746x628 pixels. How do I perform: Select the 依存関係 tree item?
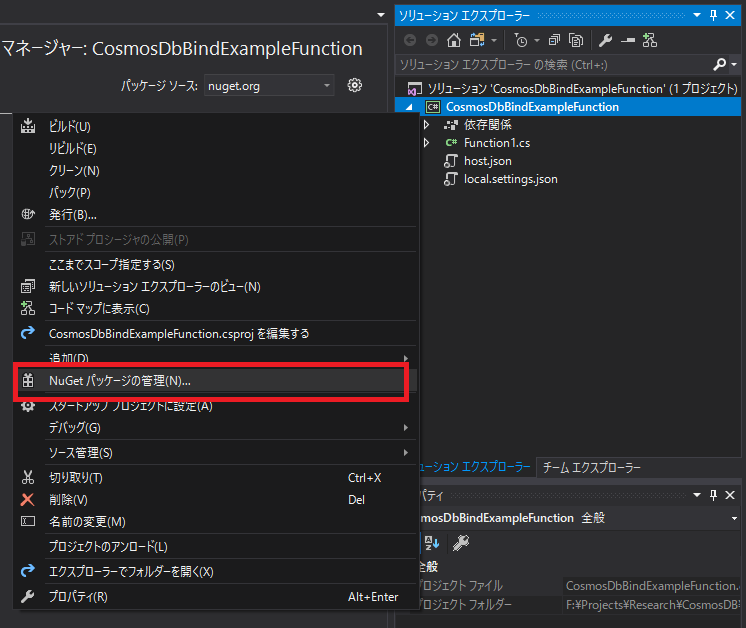(x=488, y=125)
